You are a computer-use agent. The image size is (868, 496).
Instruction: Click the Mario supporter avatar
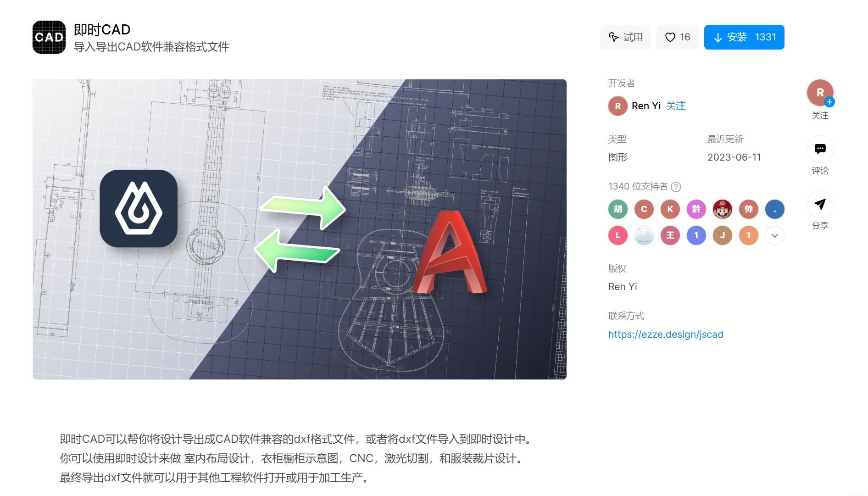[722, 209]
